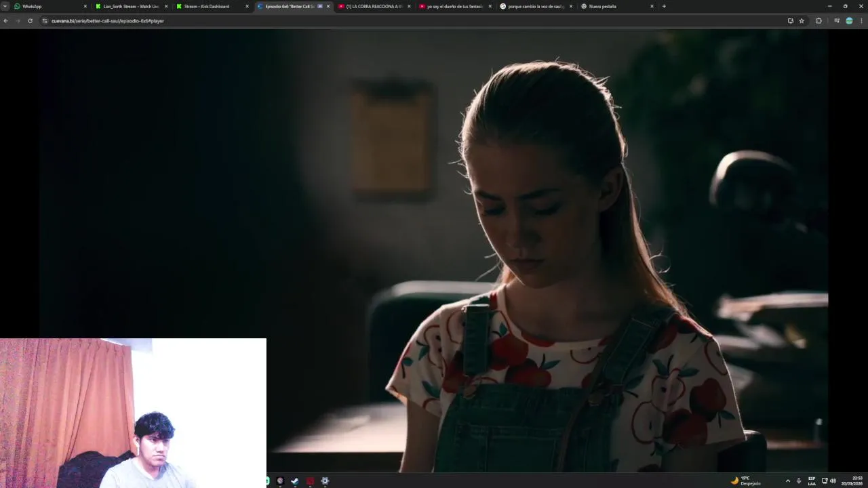This screenshot has height=488, width=868.
Task: View site information icon in address bar
Action: tap(45, 21)
